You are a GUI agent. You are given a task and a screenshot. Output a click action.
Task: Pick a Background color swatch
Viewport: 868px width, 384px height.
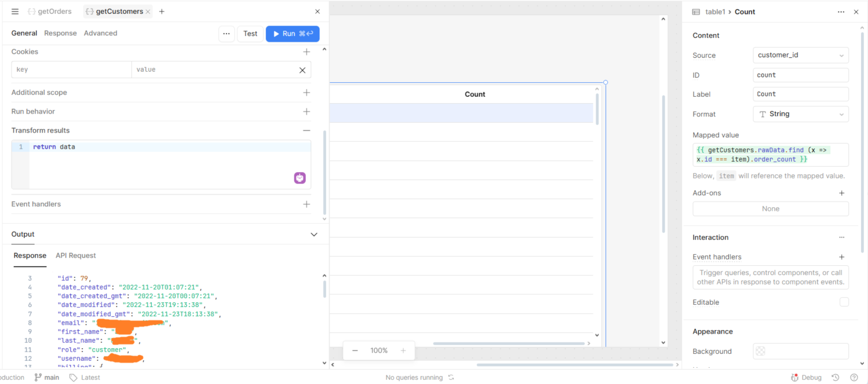pos(760,351)
